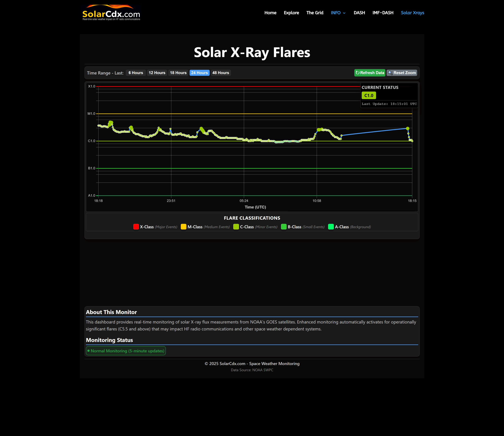This screenshot has width=504, height=436.
Task: Click the Monitoring Status heading
Action: [109, 340]
